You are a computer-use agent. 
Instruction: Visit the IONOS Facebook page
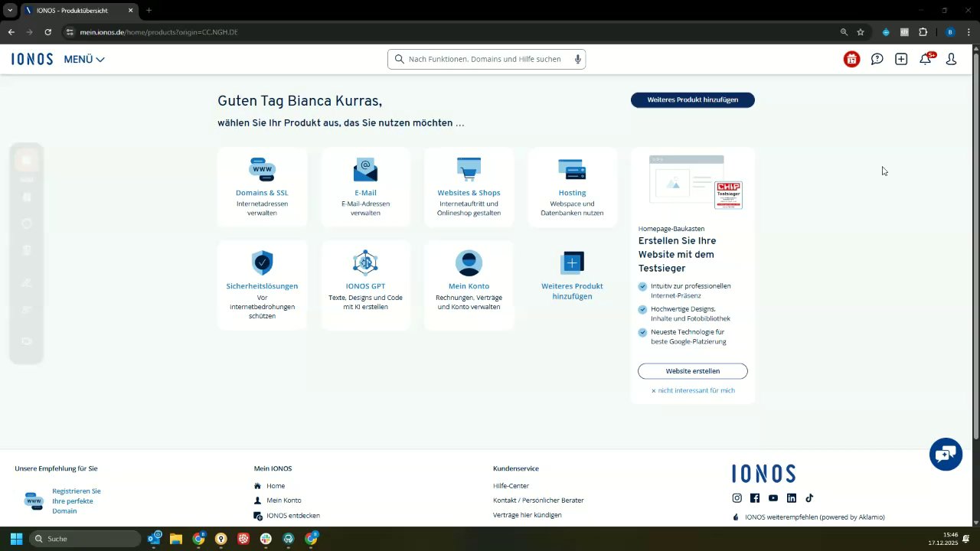click(755, 498)
